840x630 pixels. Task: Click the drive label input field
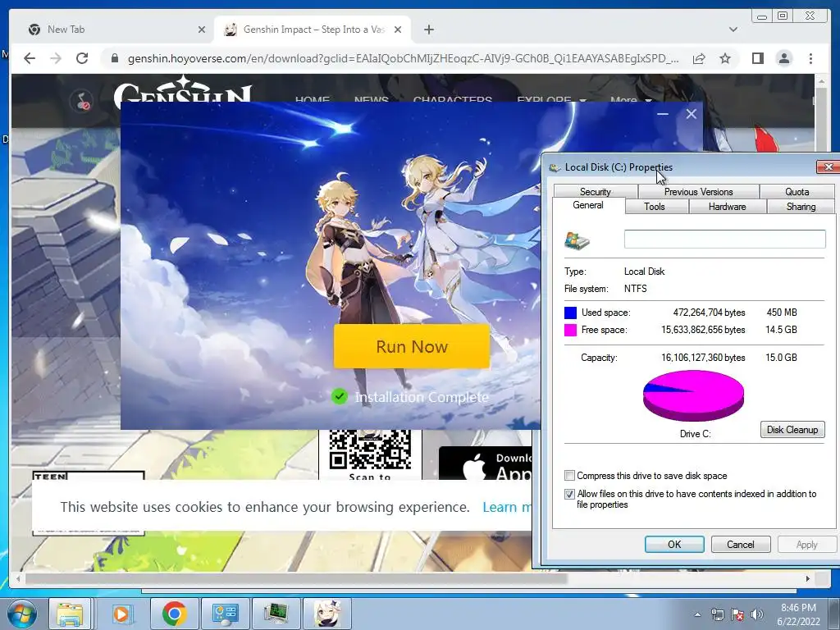(725, 239)
